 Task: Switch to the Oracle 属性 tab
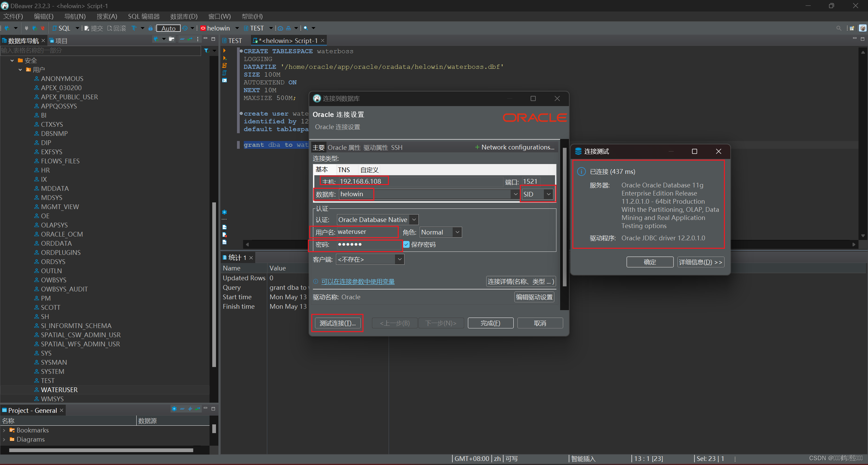(344, 147)
